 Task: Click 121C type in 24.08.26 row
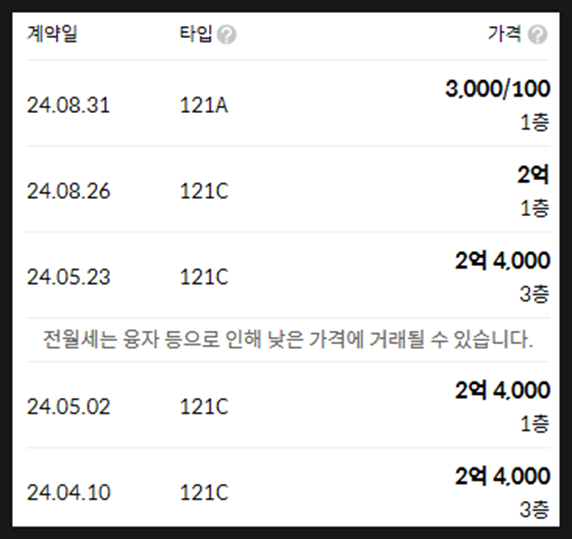(204, 191)
